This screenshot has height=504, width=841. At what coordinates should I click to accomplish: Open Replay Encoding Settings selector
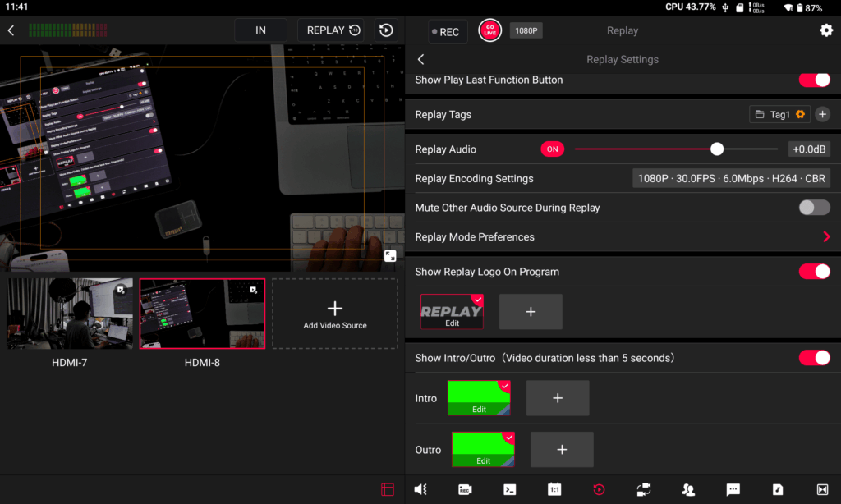731,179
